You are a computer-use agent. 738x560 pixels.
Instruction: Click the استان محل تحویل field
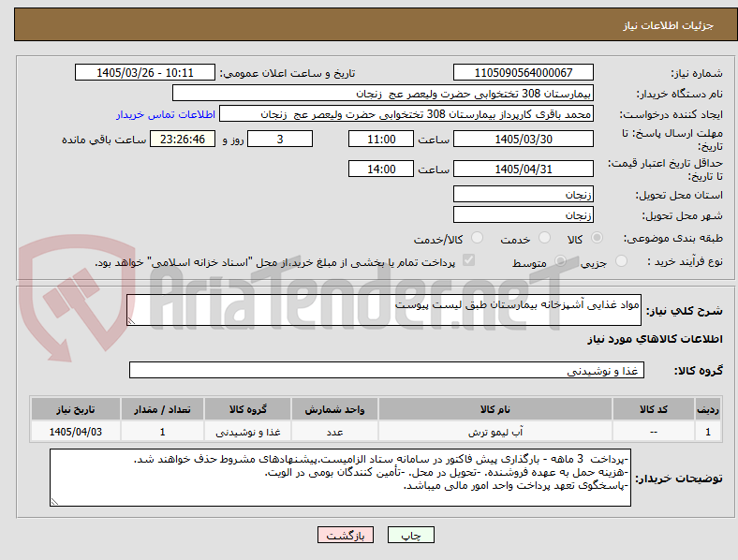coord(524,194)
